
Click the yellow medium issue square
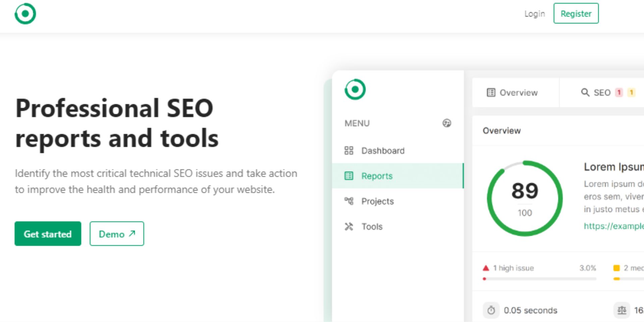click(x=616, y=268)
